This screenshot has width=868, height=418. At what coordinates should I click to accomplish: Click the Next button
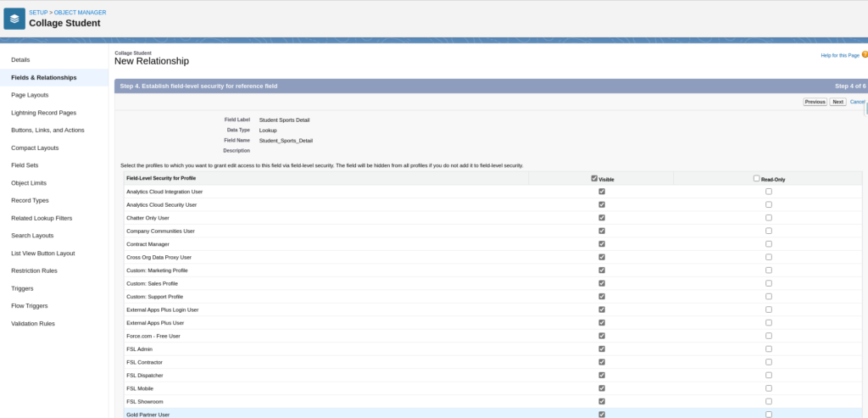pyautogui.click(x=837, y=102)
